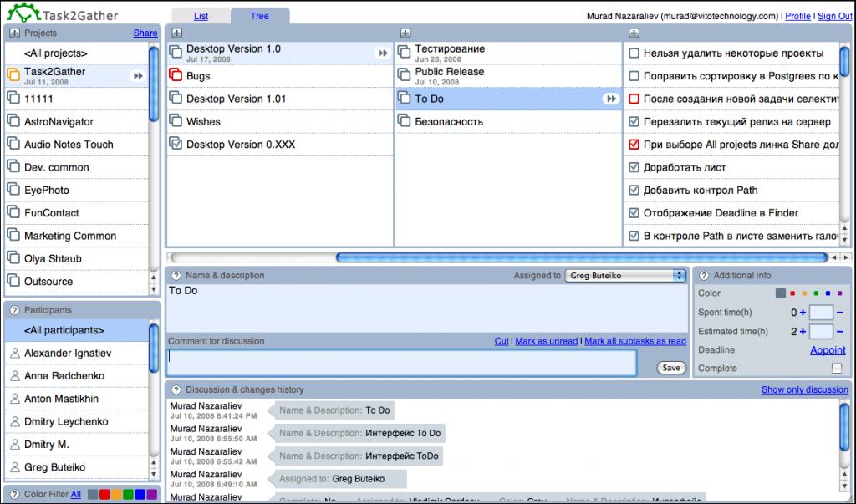Pick the red color in Additional info
Screen dimensions: 856x504
(x=792, y=293)
